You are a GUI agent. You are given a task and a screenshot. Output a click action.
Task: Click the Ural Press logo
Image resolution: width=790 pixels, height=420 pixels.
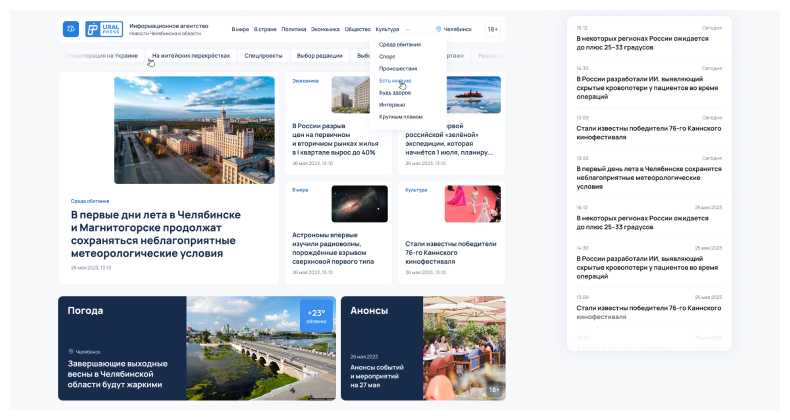(x=104, y=29)
